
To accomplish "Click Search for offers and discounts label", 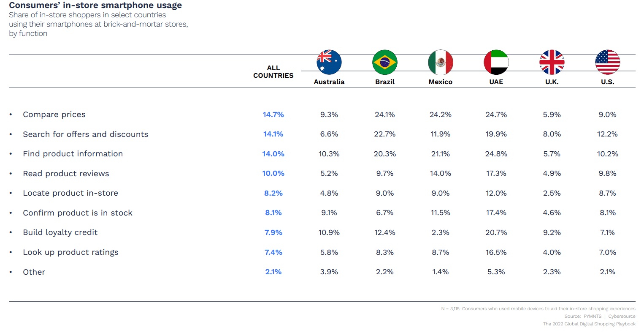I will (x=86, y=134).
